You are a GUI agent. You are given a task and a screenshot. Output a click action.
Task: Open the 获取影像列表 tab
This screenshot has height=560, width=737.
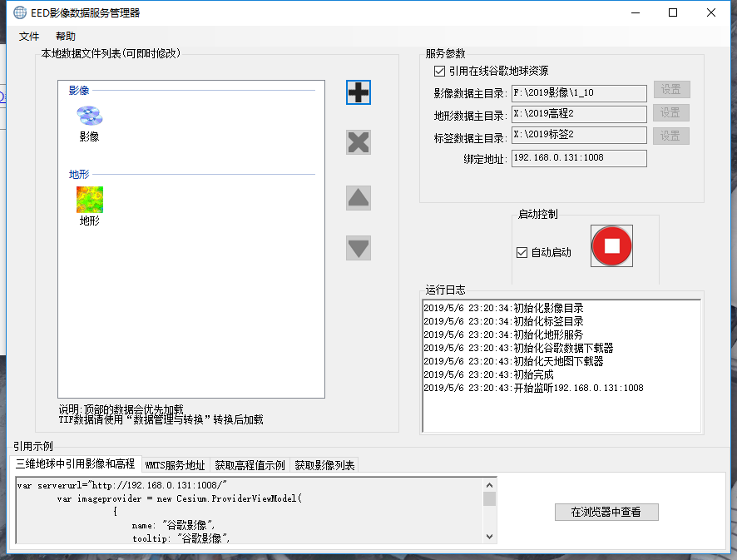(324, 465)
